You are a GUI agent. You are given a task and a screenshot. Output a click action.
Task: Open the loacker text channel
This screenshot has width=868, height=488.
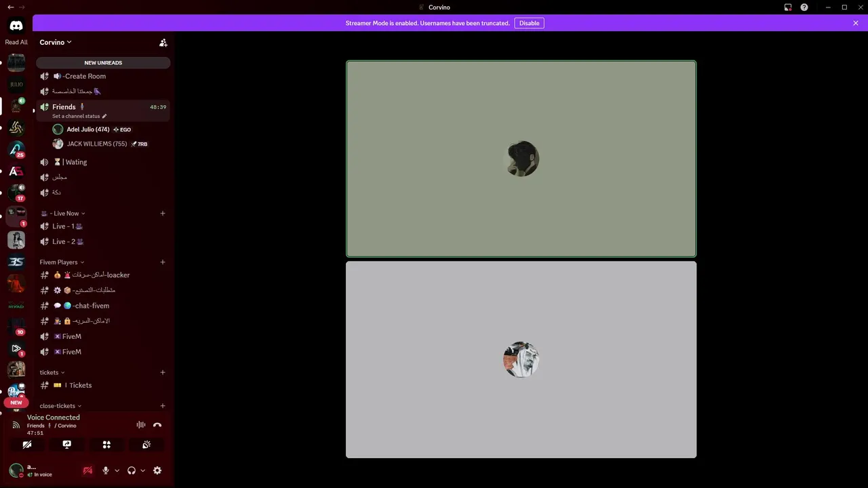pos(103,275)
